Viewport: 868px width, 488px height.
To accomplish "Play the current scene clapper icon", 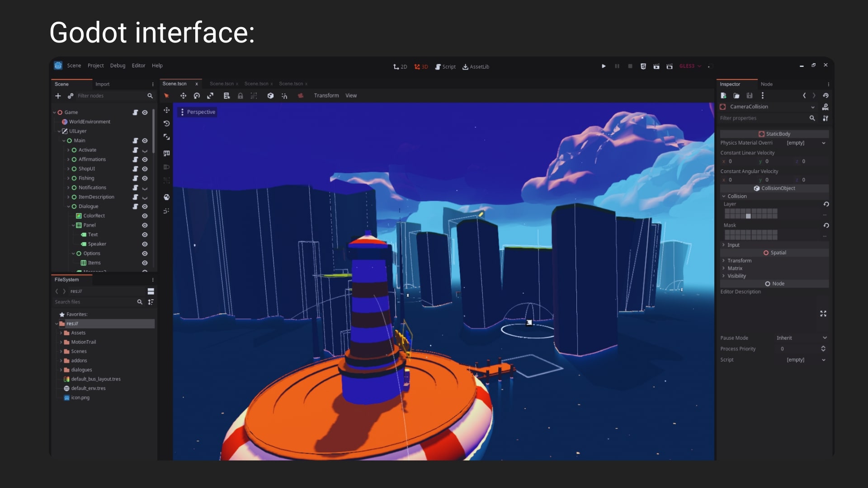I will [656, 66].
